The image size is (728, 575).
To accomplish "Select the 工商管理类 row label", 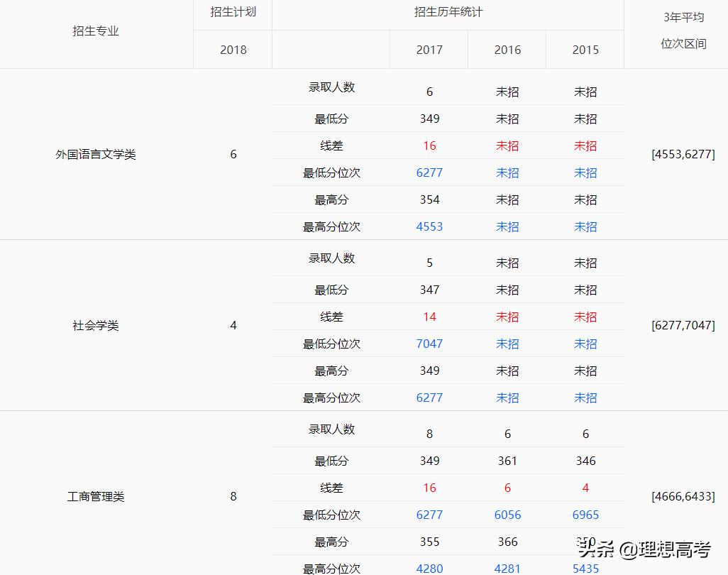I will pyautogui.click(x=95, y=497).
